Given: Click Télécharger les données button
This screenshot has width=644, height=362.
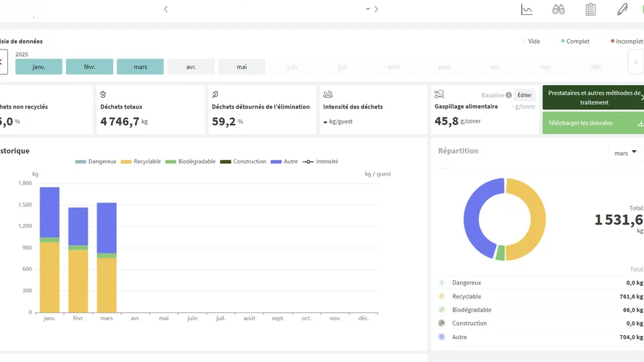Looking at the screenshot, I should coord(594,123).
